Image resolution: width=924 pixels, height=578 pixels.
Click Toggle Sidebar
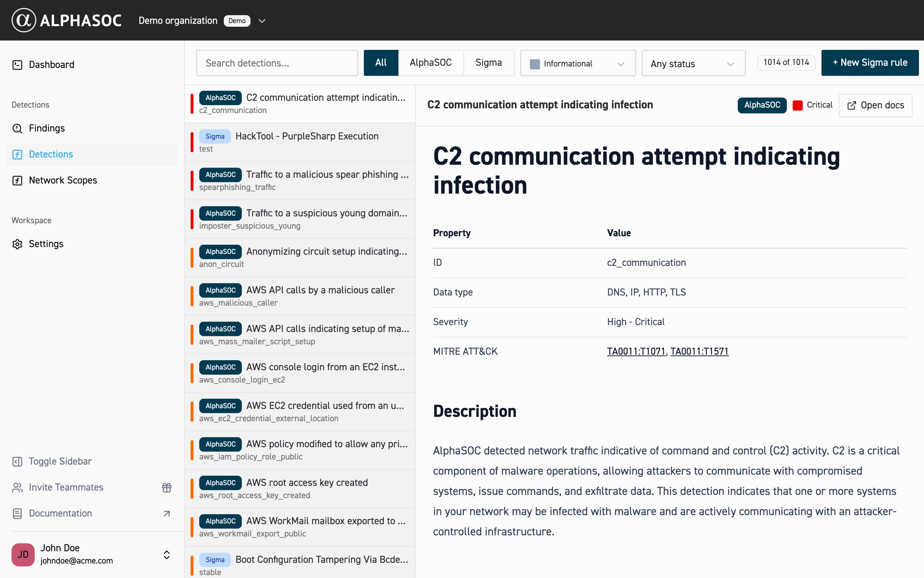[x=92, y=461]
